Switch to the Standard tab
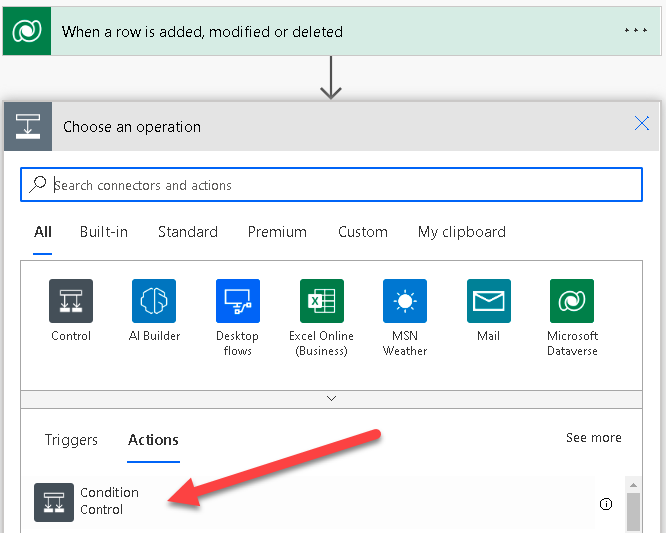The height and width of the screenshot is (533, 666). tap(188, 232)
